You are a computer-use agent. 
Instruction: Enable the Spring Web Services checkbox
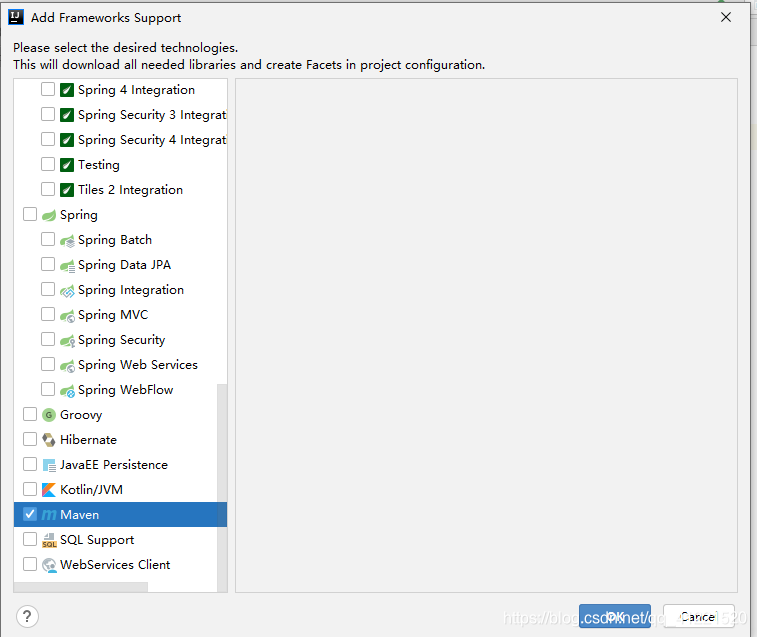pyautogui.click(x=48, y=364)
